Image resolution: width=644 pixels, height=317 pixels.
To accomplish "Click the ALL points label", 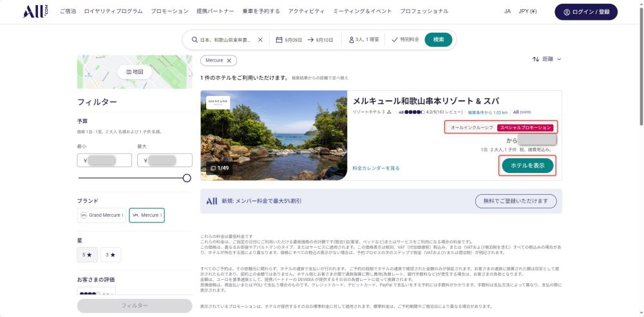I will tap(522, 112).
